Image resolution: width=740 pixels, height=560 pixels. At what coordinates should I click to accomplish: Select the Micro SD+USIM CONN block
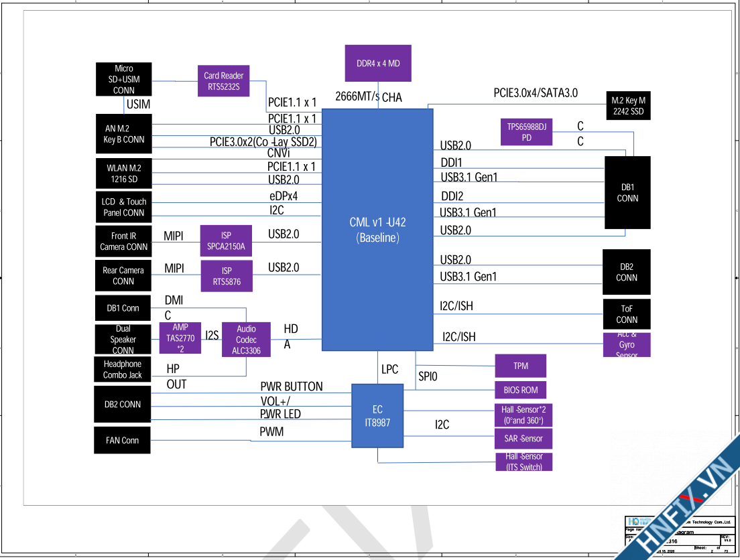[123, 79]
